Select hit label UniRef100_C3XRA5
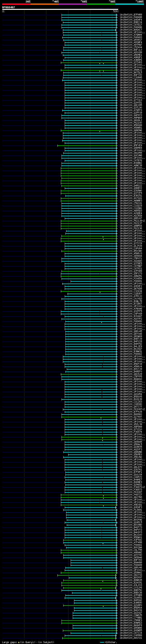The width and height of the screenshot is (146, 644). point(131,77)
